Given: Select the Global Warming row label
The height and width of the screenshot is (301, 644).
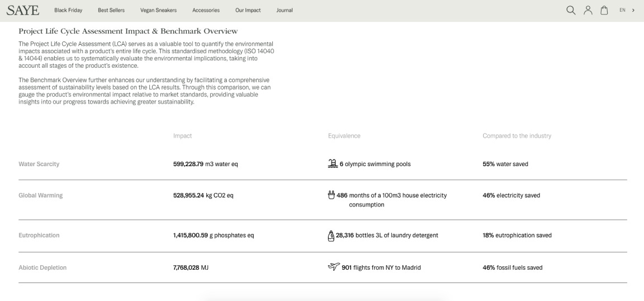Looking at the screenshot, I should 41,195.
